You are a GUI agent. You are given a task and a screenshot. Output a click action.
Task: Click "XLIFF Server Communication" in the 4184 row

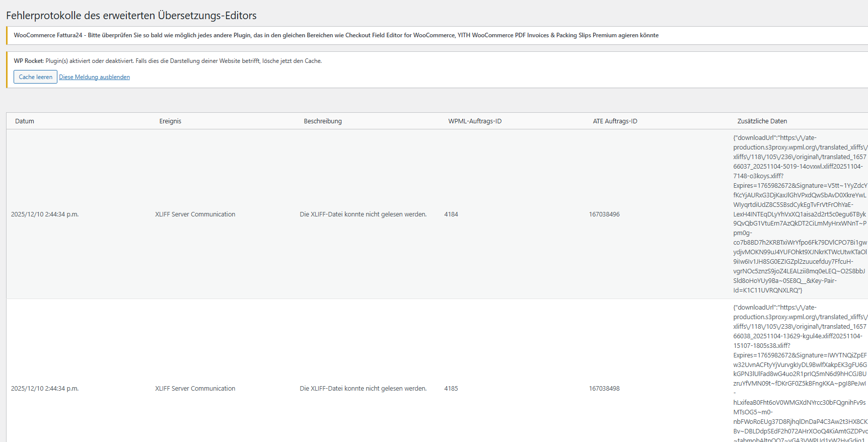(195, 214)
